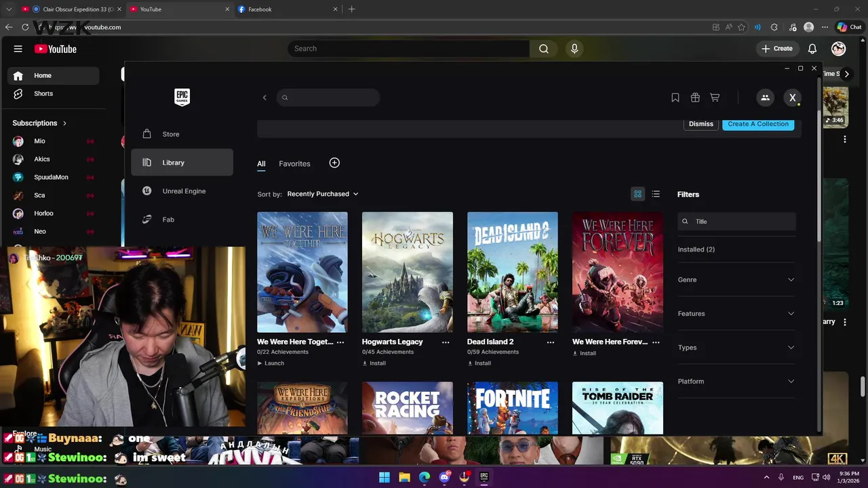Open the Epic gift box icon
The height and width of the screenshot is (488, 868).
[695, 98]
